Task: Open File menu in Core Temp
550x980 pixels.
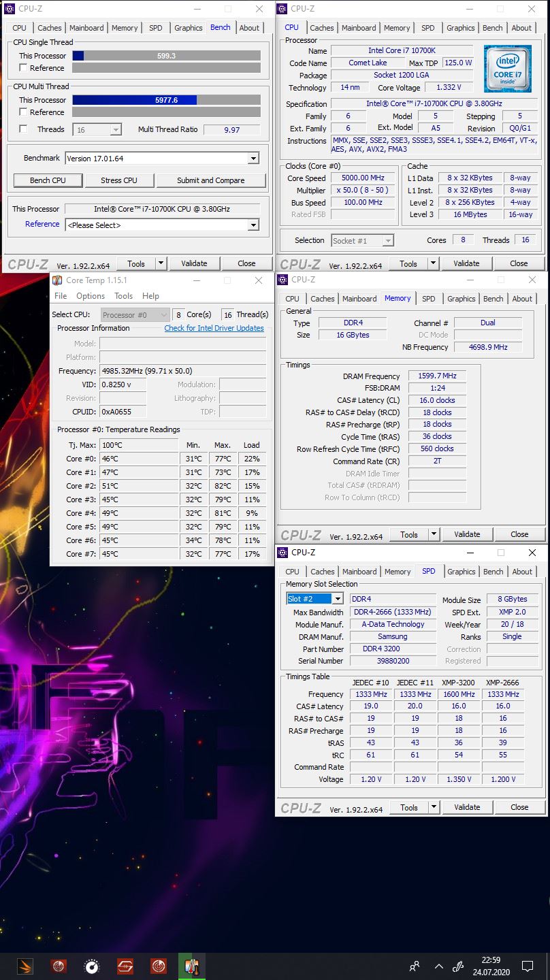Action: click(61, 296)
